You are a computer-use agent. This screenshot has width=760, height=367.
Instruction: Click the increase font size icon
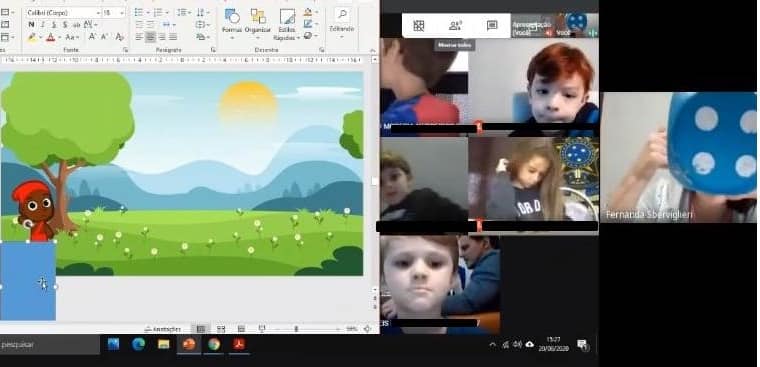coord(91,37)
